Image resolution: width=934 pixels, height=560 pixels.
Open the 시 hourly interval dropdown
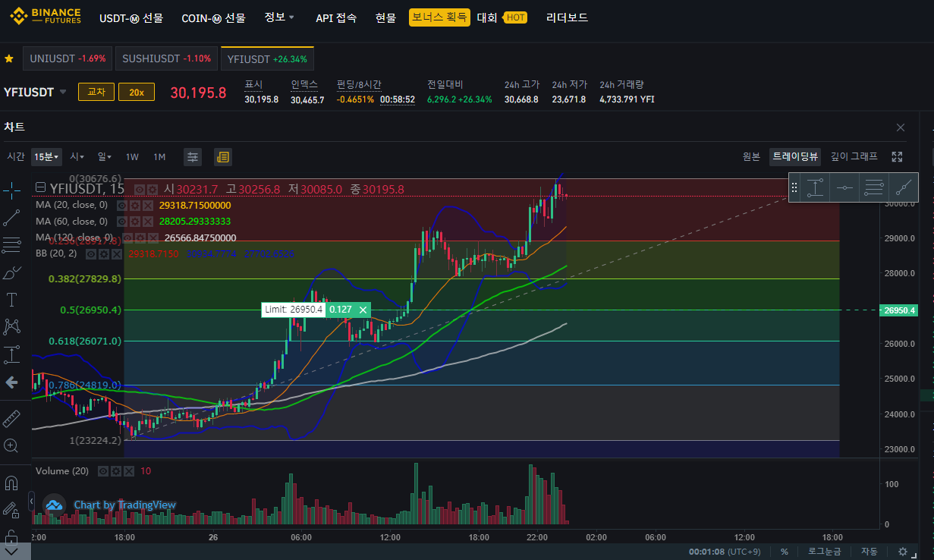pyautogui.click(x=77, y=157)
